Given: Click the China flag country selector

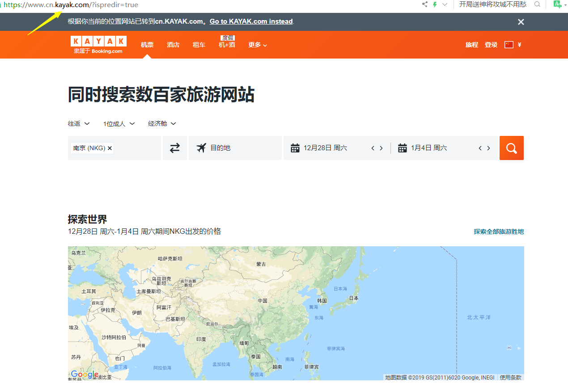Looking at the screenshot, I should tap(509, 45).
